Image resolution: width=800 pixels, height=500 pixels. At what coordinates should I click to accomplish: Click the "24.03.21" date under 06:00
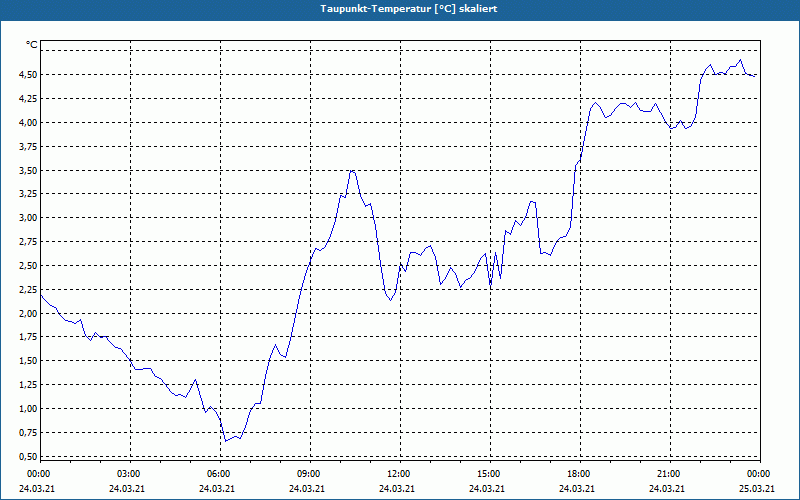217,489
